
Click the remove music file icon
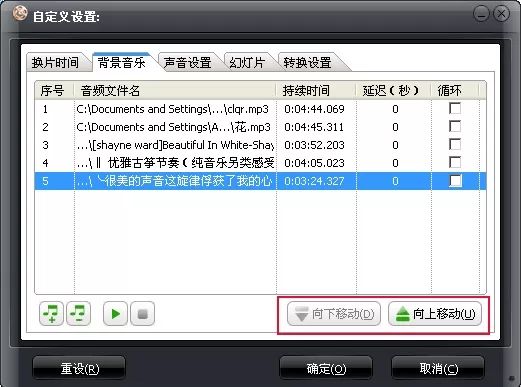[78, 314]
